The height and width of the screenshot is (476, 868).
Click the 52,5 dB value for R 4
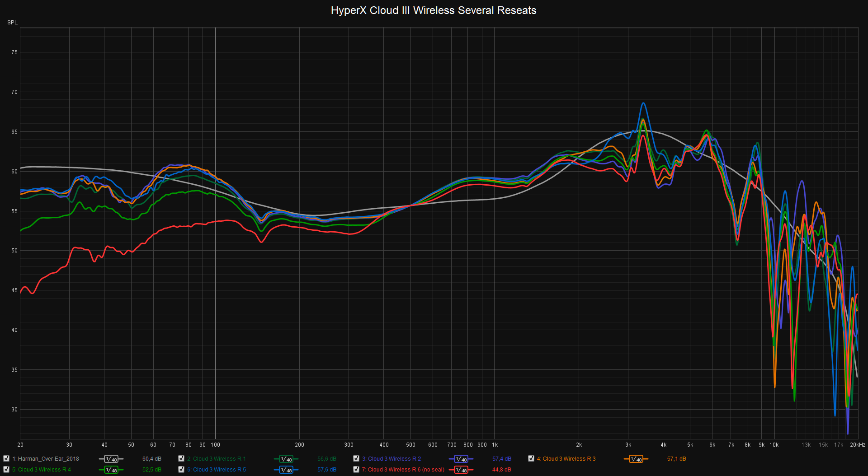pyautogui.click(x=152, y=469)
